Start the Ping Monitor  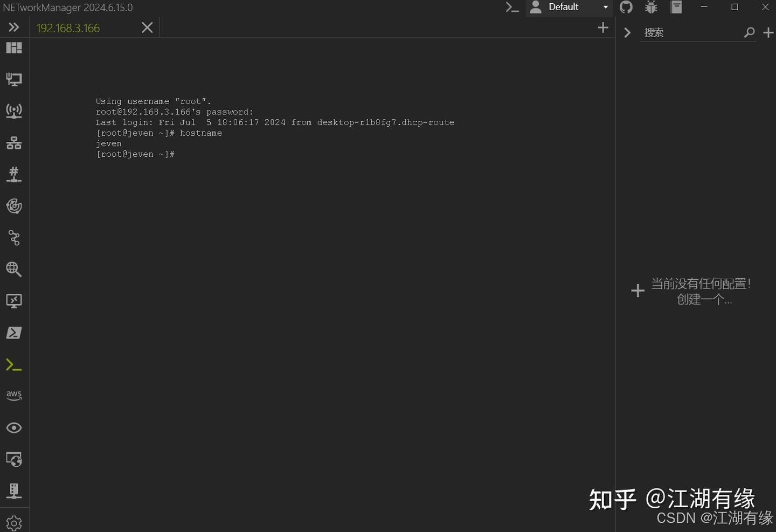point(13,206)
